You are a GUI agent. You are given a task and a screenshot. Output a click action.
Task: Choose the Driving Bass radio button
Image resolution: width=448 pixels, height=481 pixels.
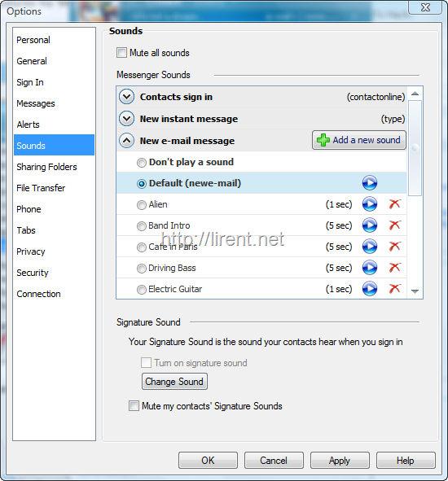141,269
